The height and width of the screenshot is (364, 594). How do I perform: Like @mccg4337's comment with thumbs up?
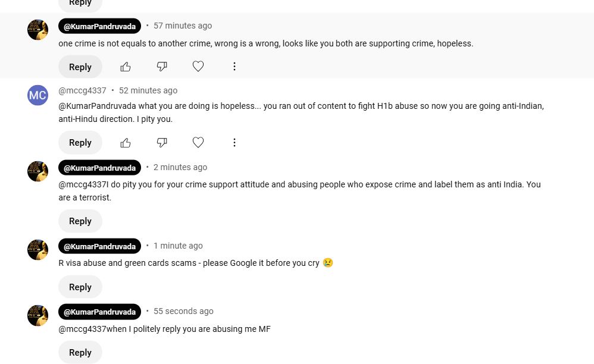point(126,142)
